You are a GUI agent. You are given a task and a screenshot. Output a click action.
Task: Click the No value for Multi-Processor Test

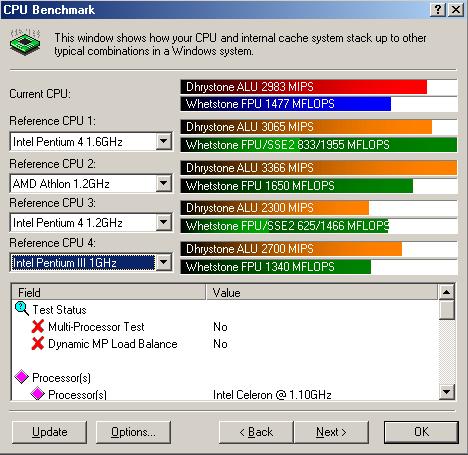coord(220,327)
